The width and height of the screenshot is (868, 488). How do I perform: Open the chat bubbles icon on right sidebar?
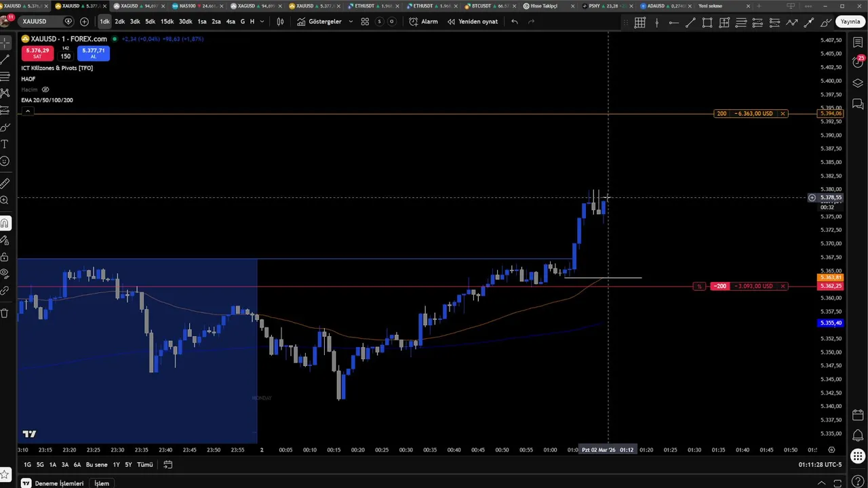pos(858,104)
